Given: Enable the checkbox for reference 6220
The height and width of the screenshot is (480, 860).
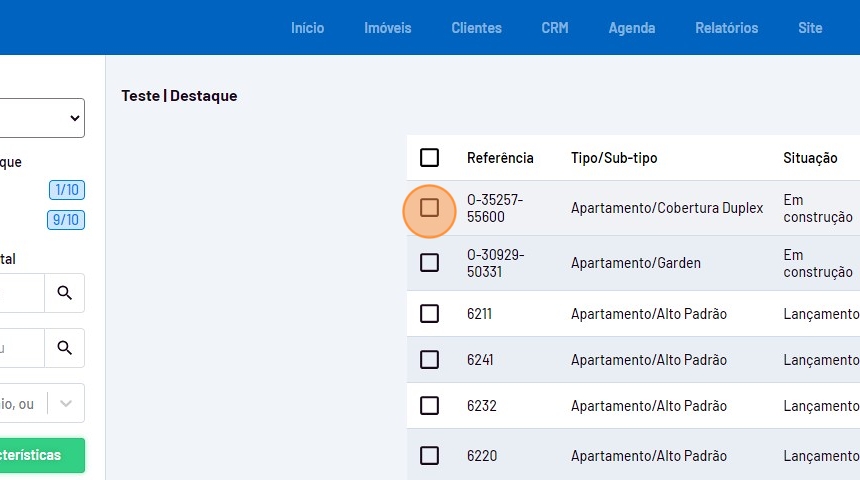Looking at the screenshot, I should [429, 456].
